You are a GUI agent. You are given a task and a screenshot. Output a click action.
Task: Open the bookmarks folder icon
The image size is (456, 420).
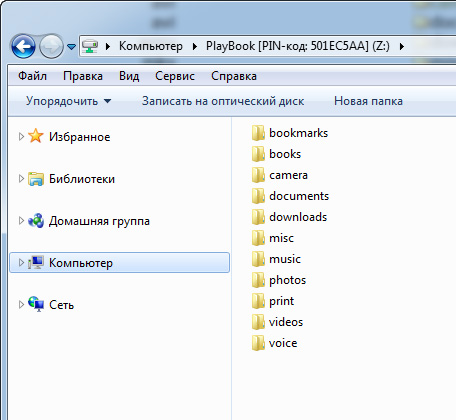coord(258,133)
